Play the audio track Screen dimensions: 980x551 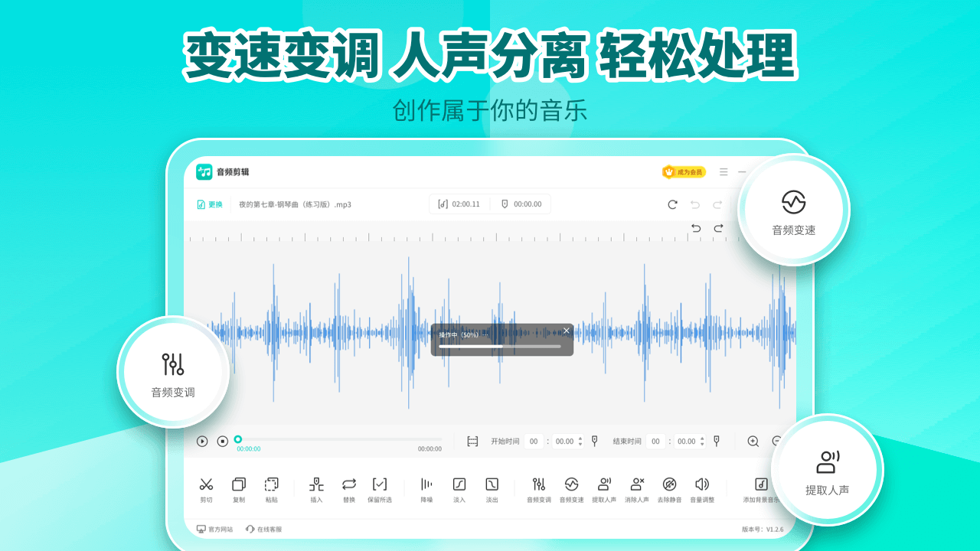pyautogui.click(x=202, y=441)
